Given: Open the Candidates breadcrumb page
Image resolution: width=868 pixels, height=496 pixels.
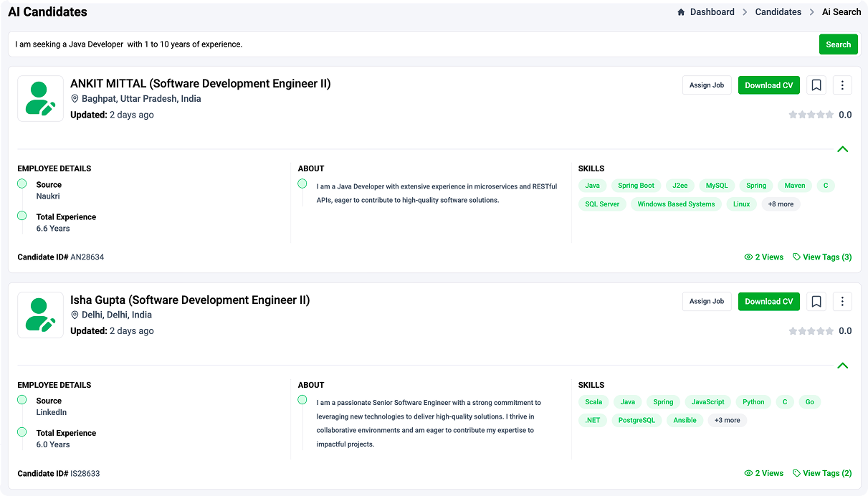Looking at the screenshot, I should click(x=778, y=11).
